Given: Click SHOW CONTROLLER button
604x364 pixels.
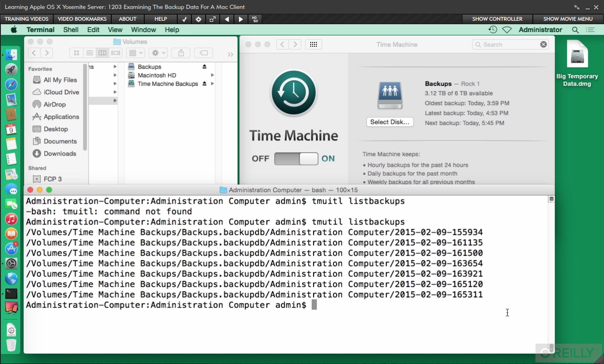Looking at the screenshot, I should pos(497,19).
